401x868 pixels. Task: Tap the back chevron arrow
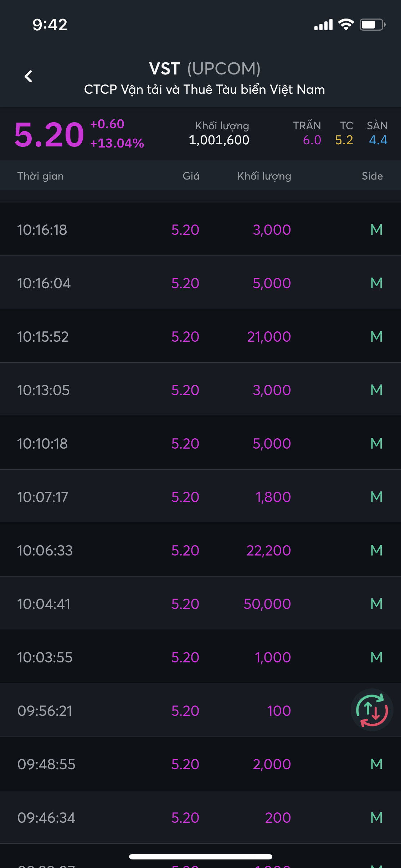point(29,76)
